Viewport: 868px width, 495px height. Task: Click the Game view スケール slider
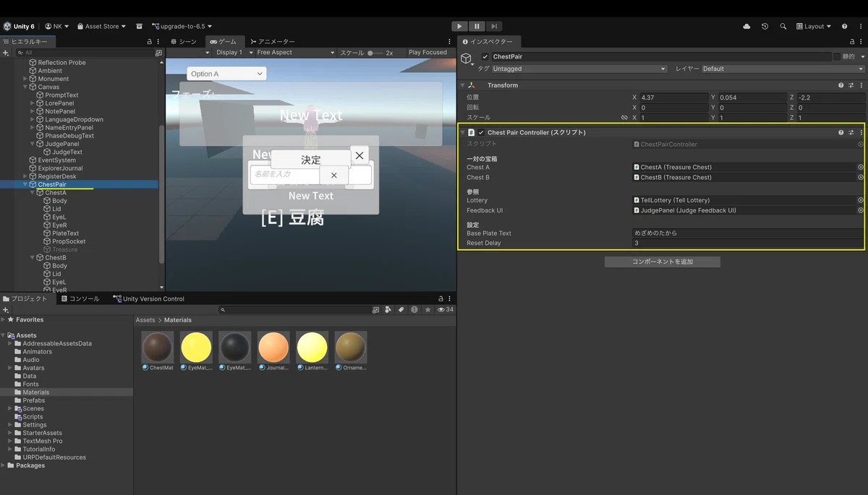coord(374,53)
